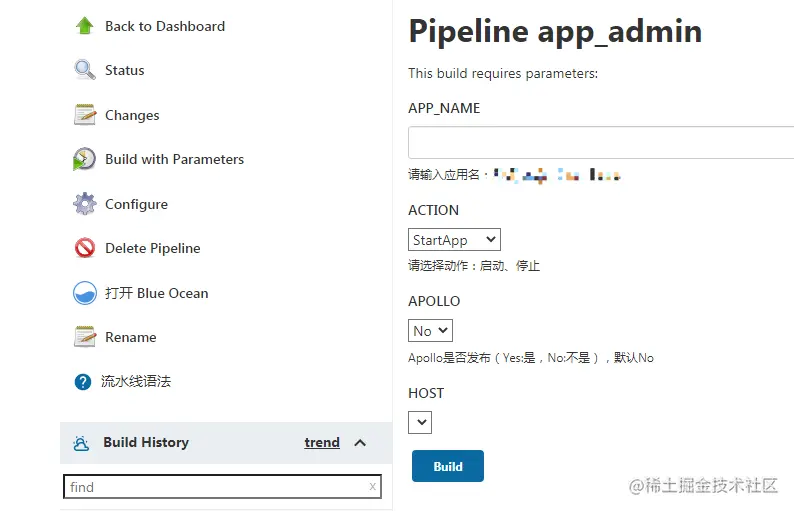Viewport: 794px width, 511px height.
Task: Open the Build History trend link
Action: [x=322, y=443]
